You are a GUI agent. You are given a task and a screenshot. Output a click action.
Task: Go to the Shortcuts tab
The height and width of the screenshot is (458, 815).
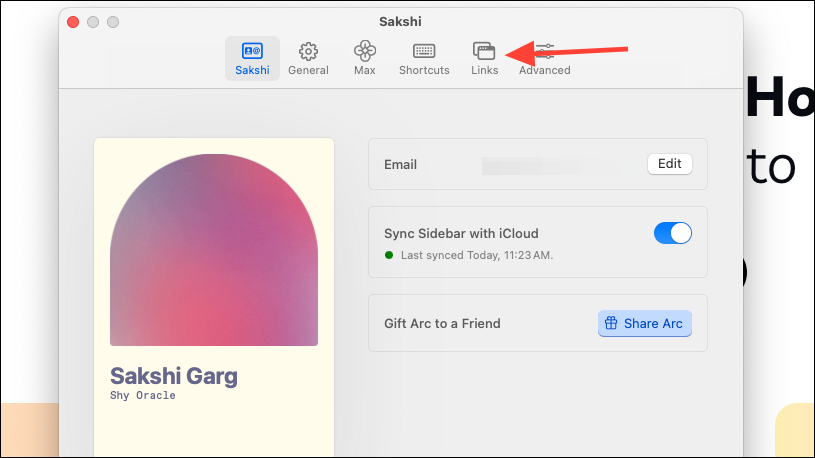(x=424, y=58)
